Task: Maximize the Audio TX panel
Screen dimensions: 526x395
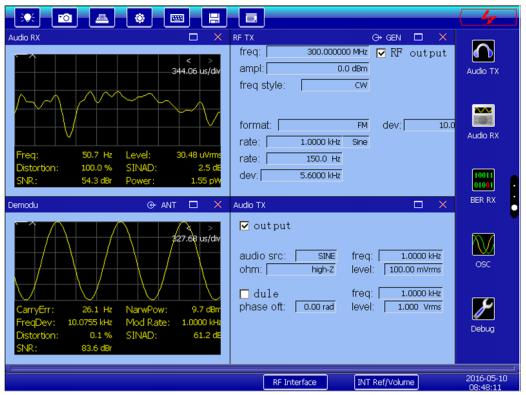Action: point(418,204)
